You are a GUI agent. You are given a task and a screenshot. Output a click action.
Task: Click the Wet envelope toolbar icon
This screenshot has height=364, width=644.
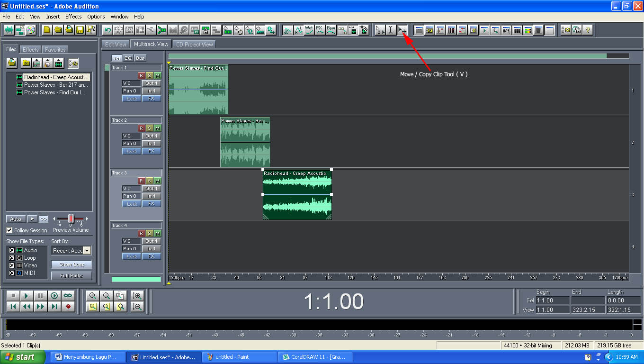point(309,30)
